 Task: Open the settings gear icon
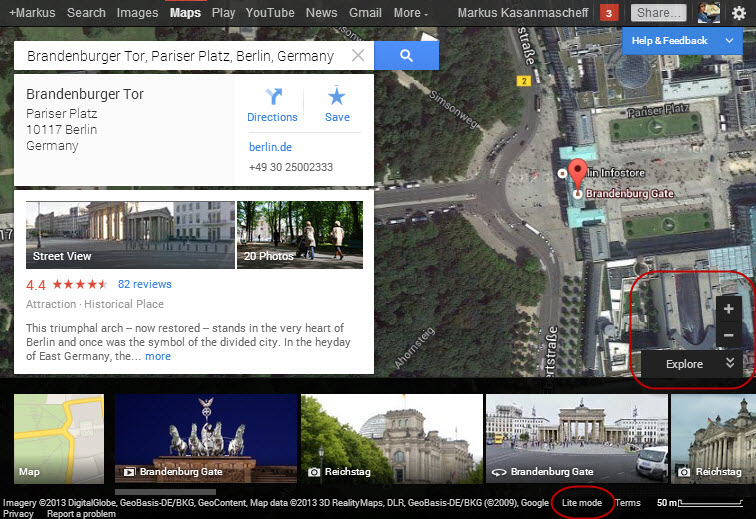coord(738,13)
